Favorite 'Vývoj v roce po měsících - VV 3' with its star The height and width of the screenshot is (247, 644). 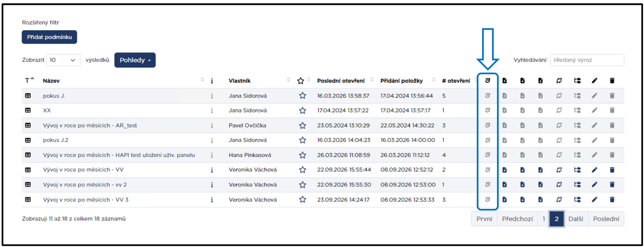[x=302, y=200]
